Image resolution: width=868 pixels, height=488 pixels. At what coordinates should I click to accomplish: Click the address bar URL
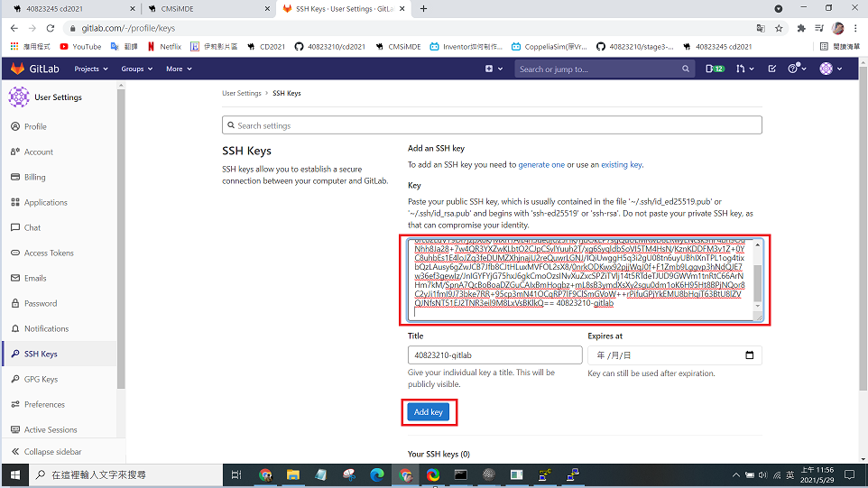[x=128, y=28]
